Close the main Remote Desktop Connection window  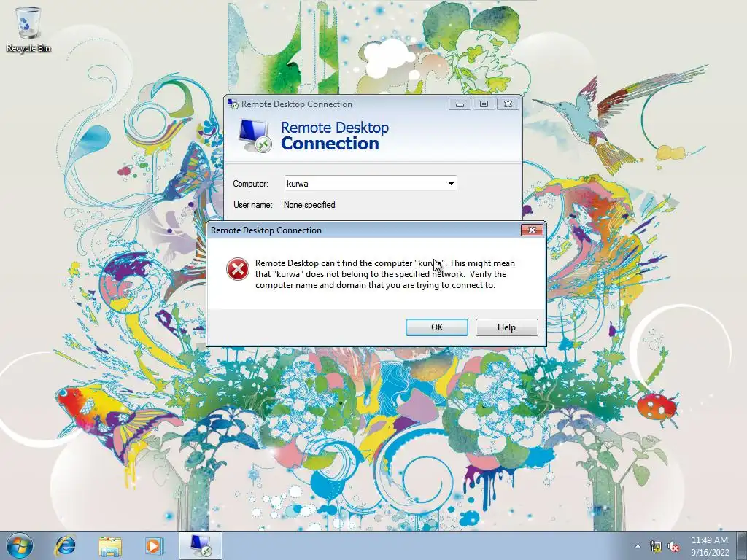tap(508, 104)
